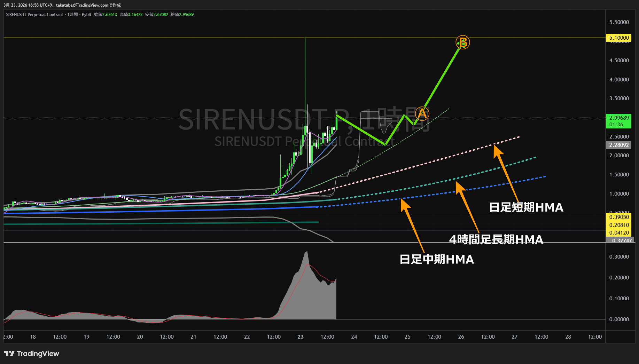This screenshot has width=639, height=364.
Task: Click date 25 on the time axis
Action: click(x=407, y=337)
